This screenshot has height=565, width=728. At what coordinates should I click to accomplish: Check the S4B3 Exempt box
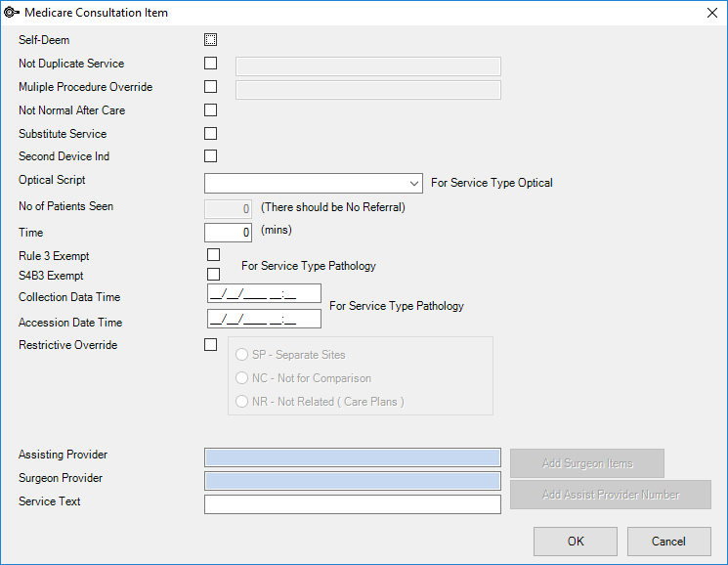[x=214, y=275]
